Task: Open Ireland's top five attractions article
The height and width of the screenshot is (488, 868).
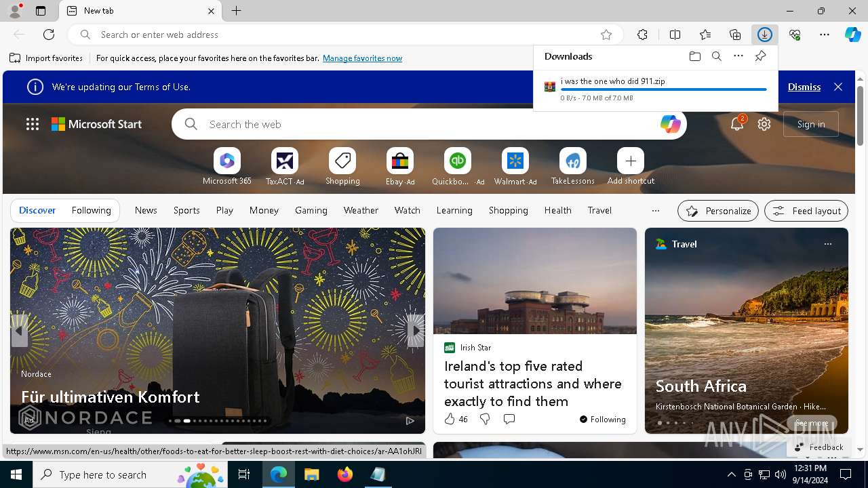Action: coord(533,384)
